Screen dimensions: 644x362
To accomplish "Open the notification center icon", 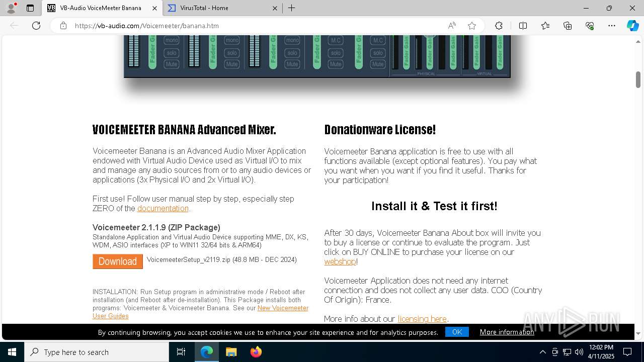I will pyautogui.click(x=627, y=352).
